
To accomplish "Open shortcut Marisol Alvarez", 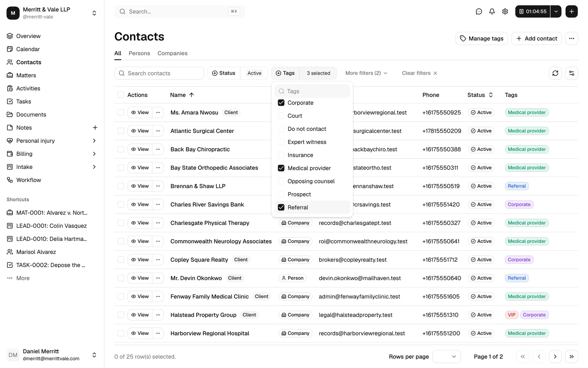I will click(x=36, y=252).
